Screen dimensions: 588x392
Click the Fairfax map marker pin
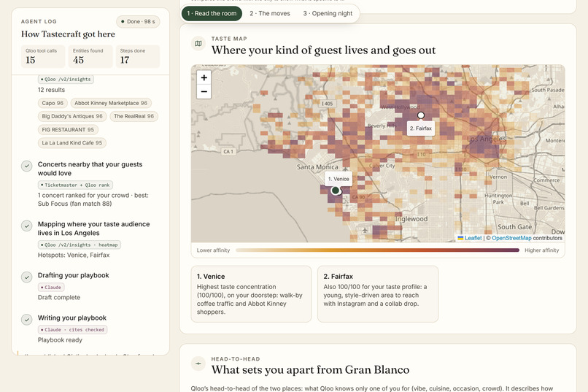421,115
